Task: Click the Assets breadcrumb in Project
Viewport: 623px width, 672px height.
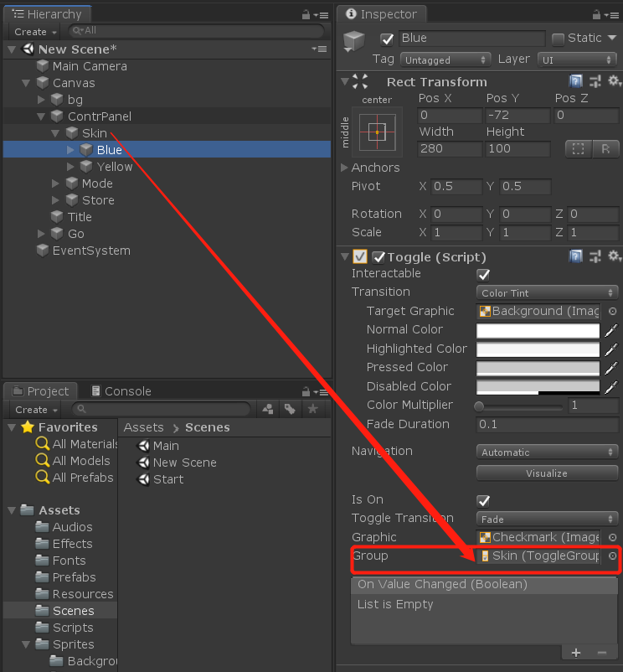Action: pos(143,427)
